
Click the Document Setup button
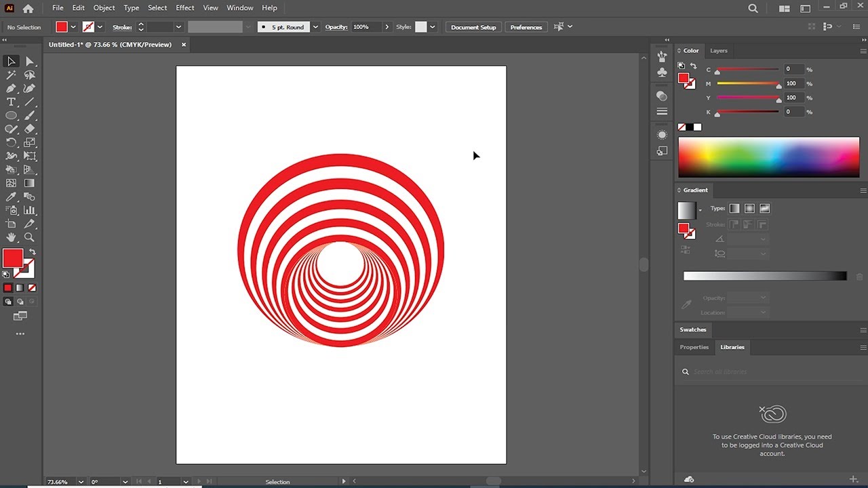click(473, 27)
